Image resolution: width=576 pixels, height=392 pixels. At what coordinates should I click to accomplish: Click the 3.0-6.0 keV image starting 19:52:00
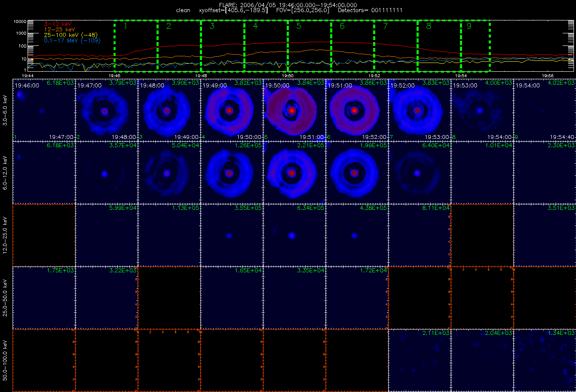419,110
